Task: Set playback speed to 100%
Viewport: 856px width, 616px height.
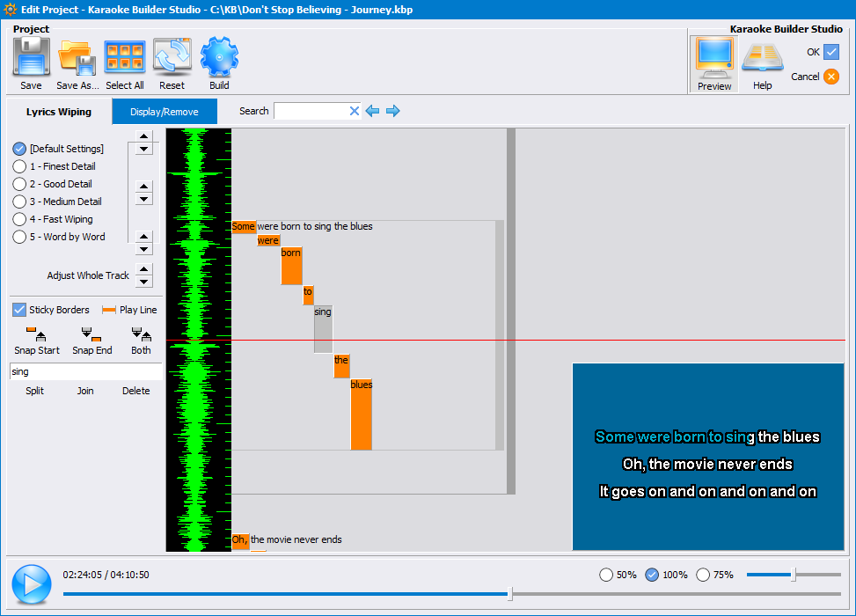Action: 652,575
